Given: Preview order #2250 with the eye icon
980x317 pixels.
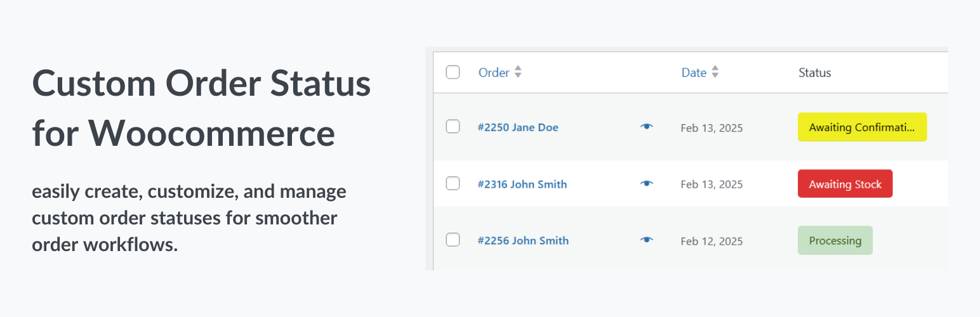Looking at the screenshot, I should 646,127.
